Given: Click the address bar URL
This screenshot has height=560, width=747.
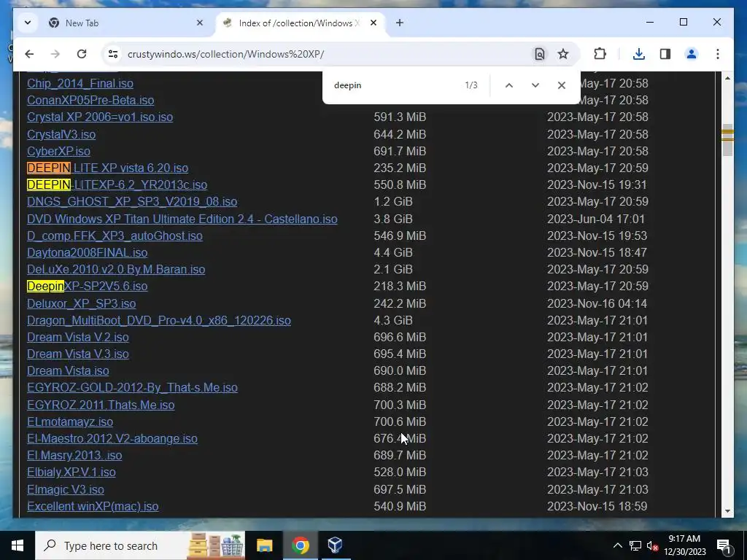Looking at the screenshot, I should click(226, 54).
